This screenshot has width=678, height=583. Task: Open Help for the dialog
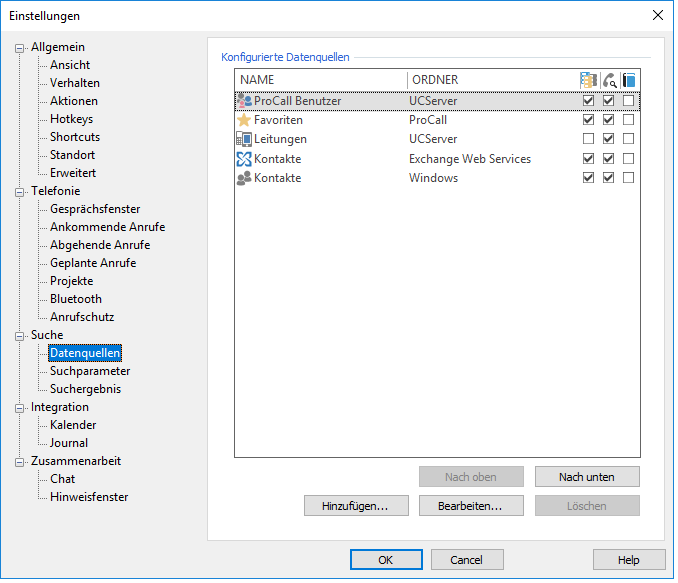[629, 560]
